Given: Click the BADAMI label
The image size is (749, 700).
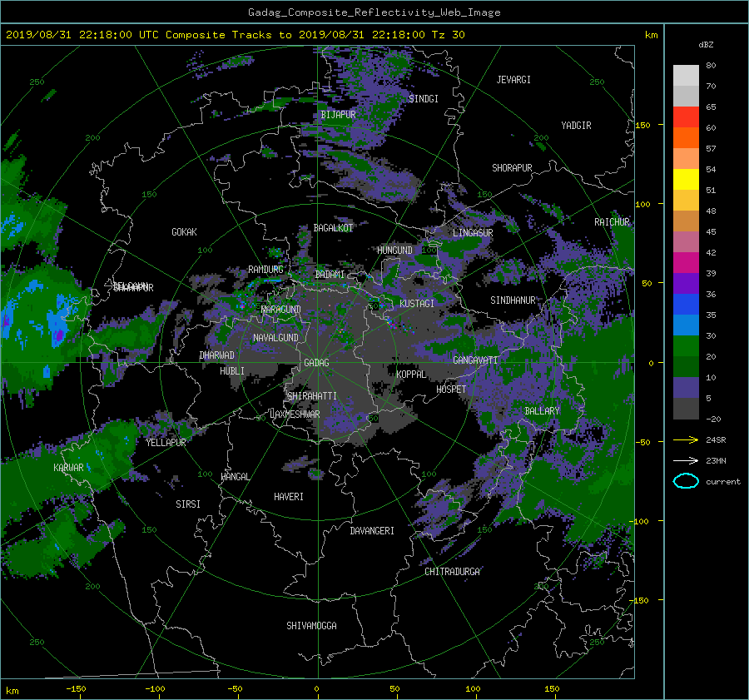Looking at the screenshot, I should pyautogui.click(x=330, y=275).
